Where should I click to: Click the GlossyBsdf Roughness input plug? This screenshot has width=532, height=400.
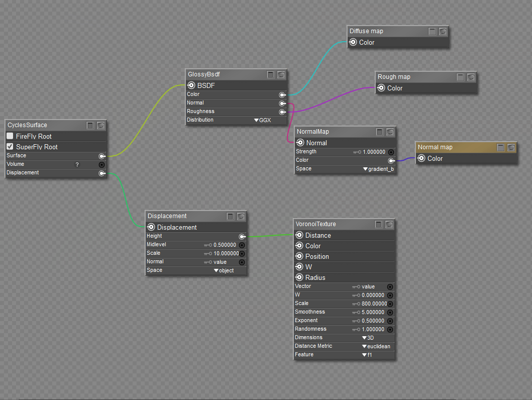click(x=282, y=112)
